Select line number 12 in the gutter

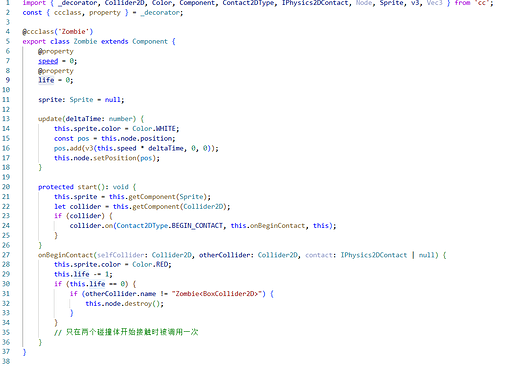coord(6,110)
